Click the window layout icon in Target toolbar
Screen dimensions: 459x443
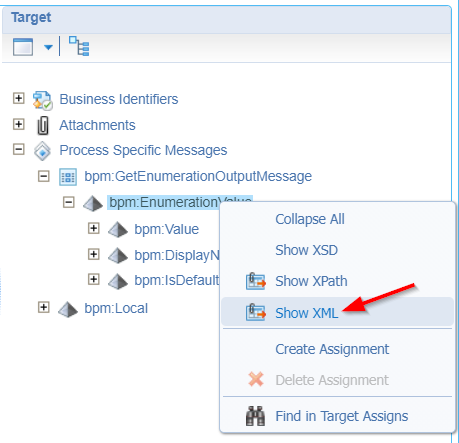coord(23,47)
